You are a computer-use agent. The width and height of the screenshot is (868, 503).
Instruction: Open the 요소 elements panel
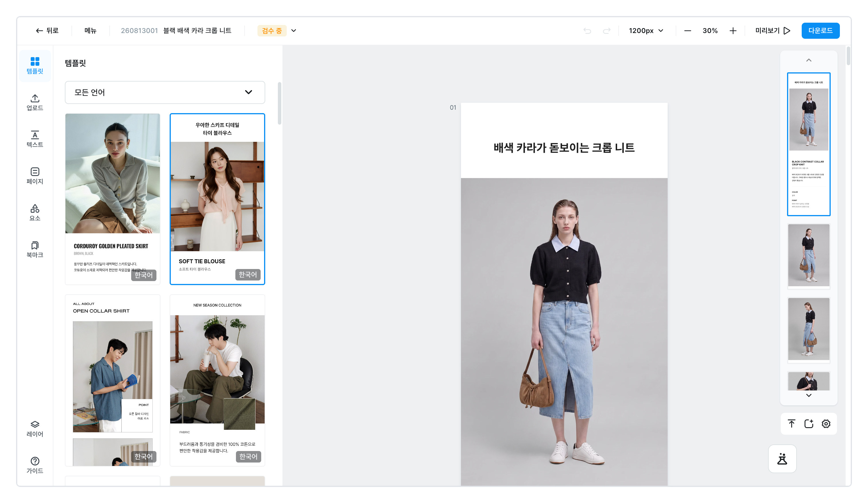pyautogui.click(x=35, y=212)
